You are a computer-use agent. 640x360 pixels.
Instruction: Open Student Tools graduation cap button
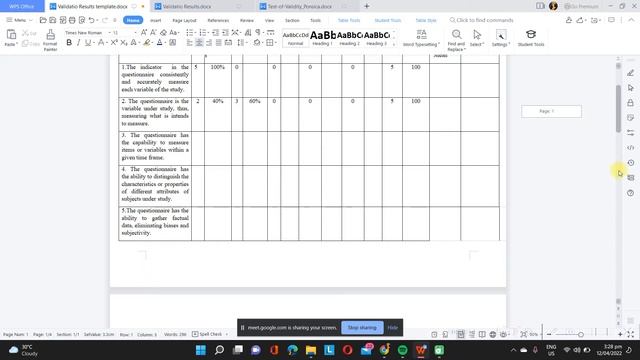[531, 38]
